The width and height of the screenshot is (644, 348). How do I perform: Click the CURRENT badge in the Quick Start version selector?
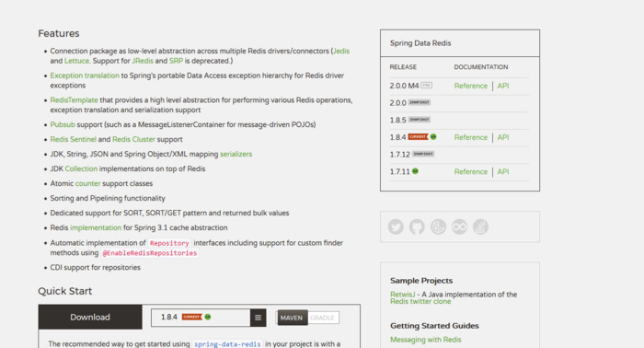coord(192,318)
